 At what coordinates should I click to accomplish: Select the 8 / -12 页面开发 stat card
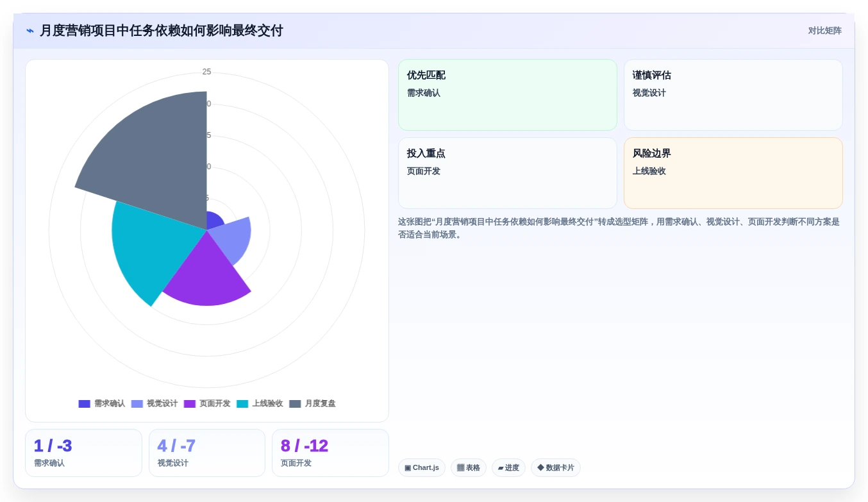click(330, 453)
